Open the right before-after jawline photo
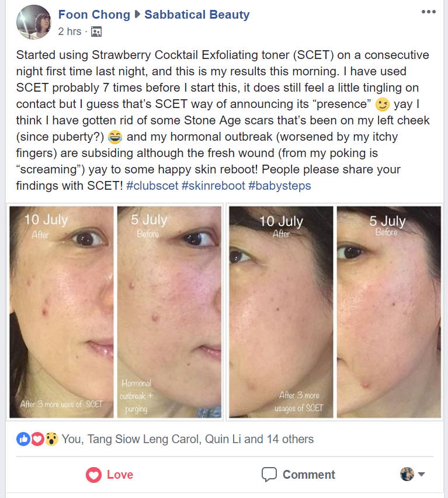 [335, 312]
